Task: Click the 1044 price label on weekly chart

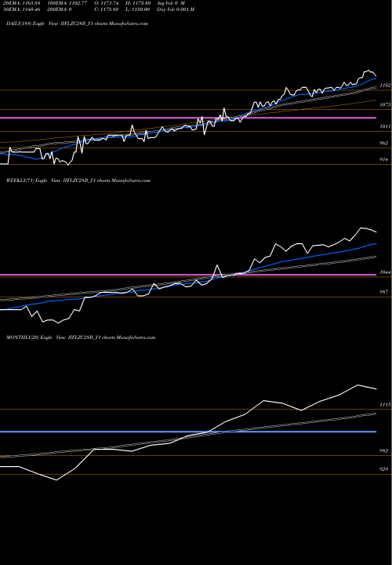Action: point(385,273)
